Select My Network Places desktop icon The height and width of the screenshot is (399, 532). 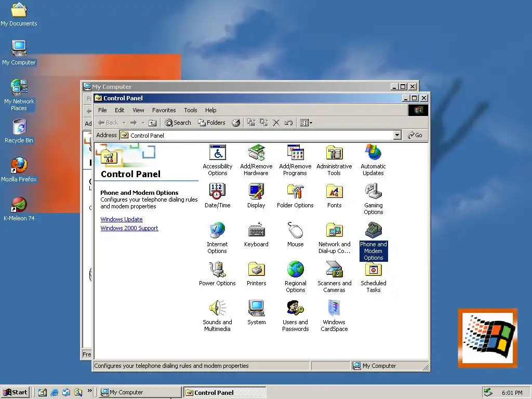(19, 95)
